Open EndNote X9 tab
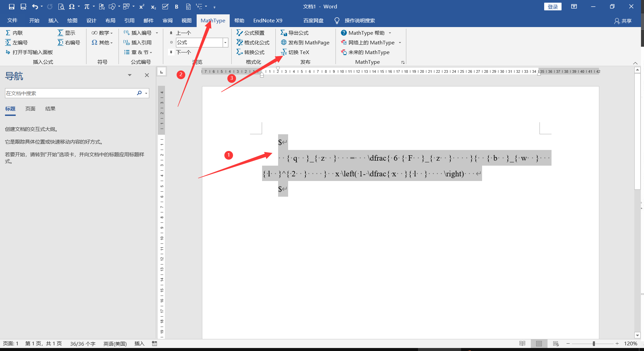The width and height of the screenshot is (644, 351). point(268,21)
